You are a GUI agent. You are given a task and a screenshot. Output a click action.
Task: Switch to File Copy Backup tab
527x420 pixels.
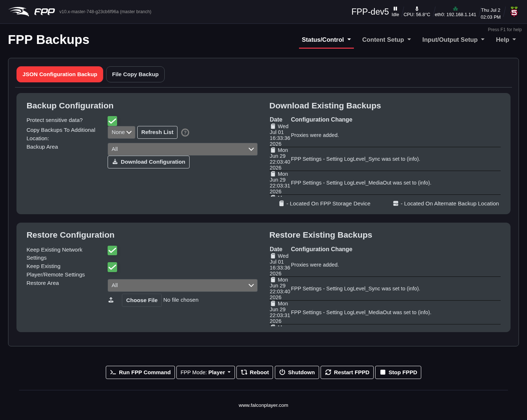coord(135,74)
